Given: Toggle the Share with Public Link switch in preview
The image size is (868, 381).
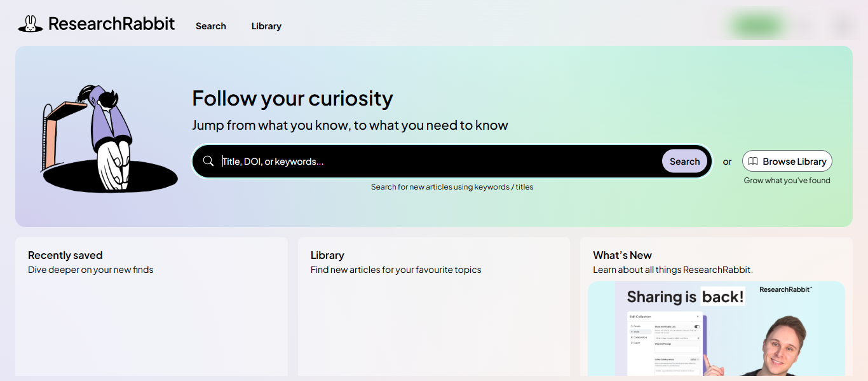Looking at the screenshot, I should (x=697, y=326).
